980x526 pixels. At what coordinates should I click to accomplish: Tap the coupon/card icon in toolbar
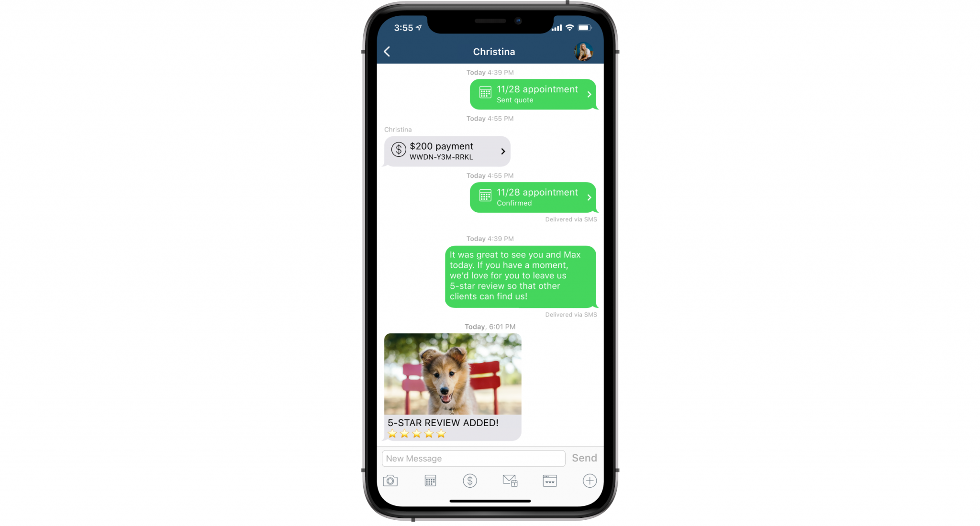pos(550,481)
